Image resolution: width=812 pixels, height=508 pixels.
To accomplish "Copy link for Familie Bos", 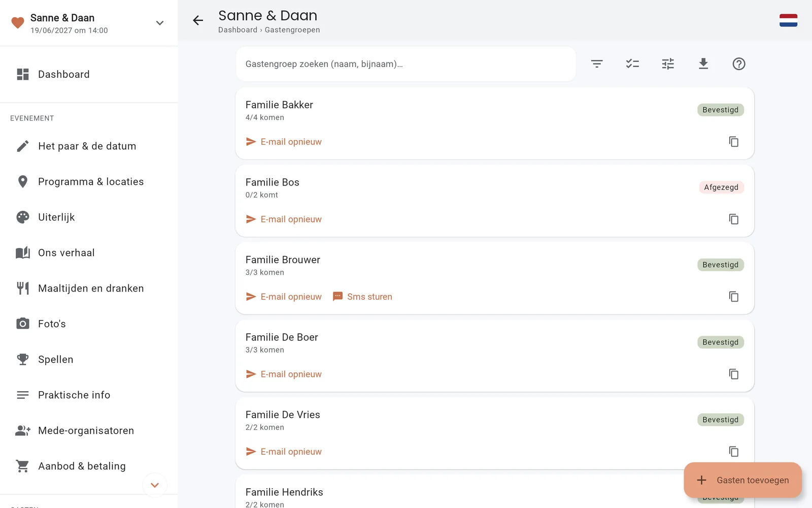I will [x=734, y=219].
